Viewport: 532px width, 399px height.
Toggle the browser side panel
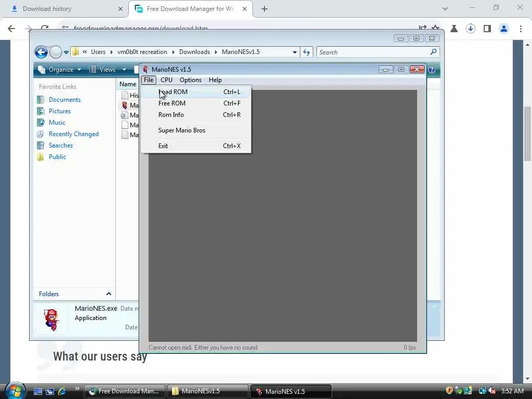(x=487, y=29)
